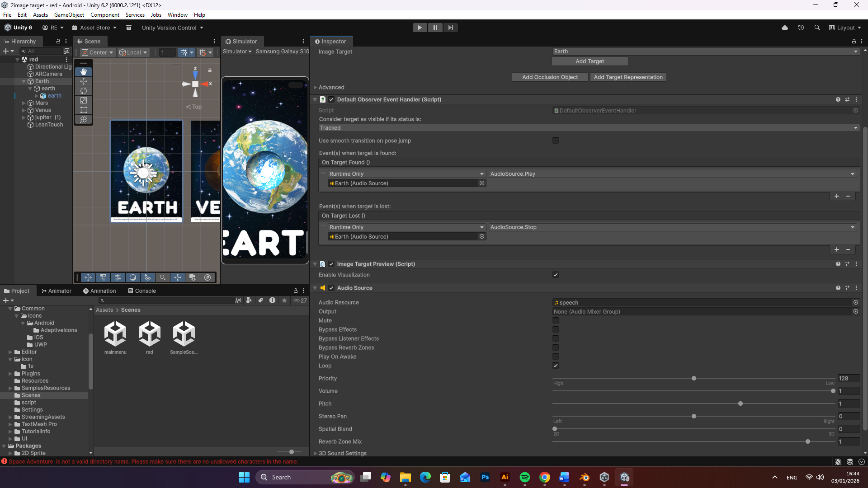Switch to the Console tab
The width and height of the screenshot is (868, 488).
tap(142, 291)
